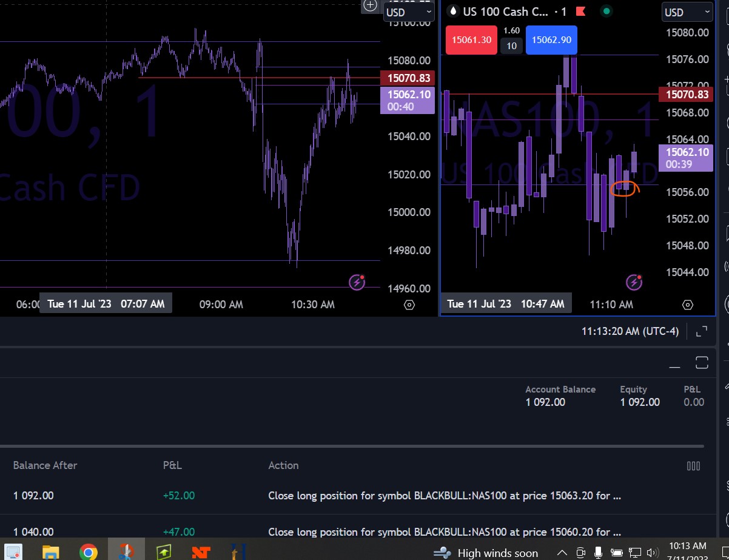Click the order quantity field showing 10
Viewport: 729px width, 560px height.
pos(511,46)
